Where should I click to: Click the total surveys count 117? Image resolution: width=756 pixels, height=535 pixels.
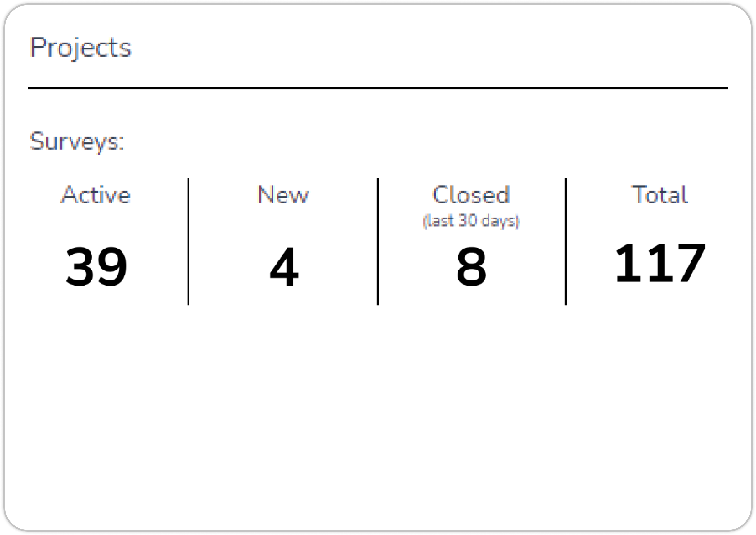pyautogui.click(x=660, y=263)
